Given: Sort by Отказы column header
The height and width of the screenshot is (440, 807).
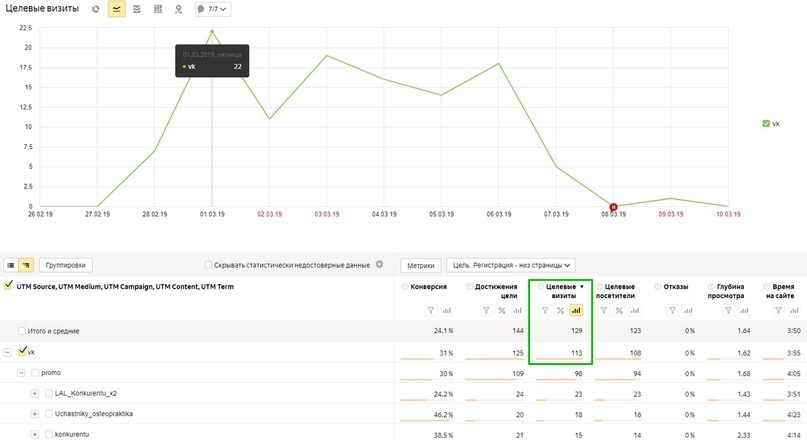Looking at the screenshot, I should point(676,287).
